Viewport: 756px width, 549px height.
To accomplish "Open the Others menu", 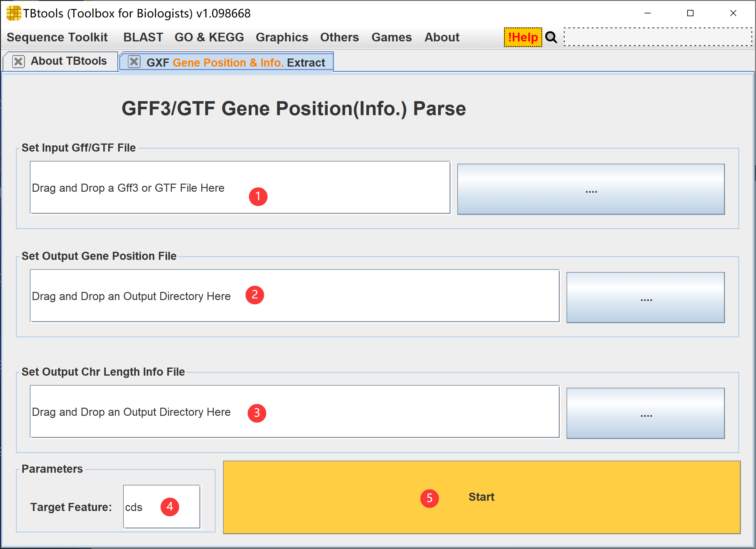I will tap(339, 37).
